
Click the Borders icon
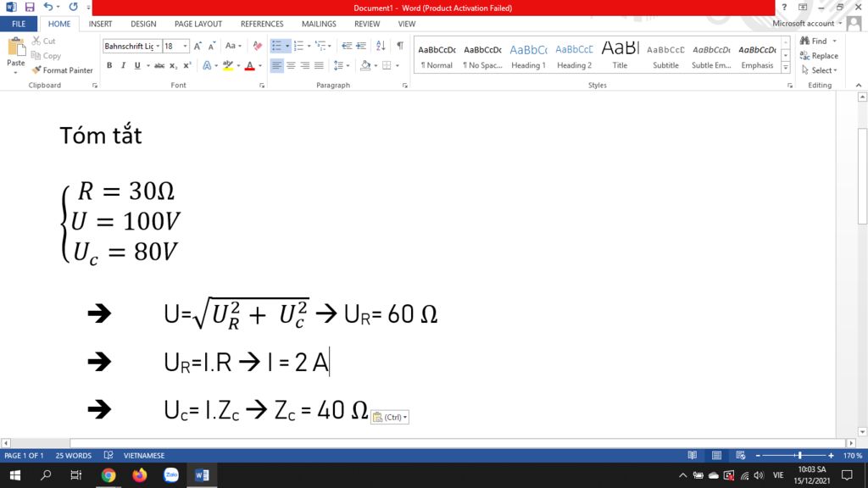(x=387, y=65)
